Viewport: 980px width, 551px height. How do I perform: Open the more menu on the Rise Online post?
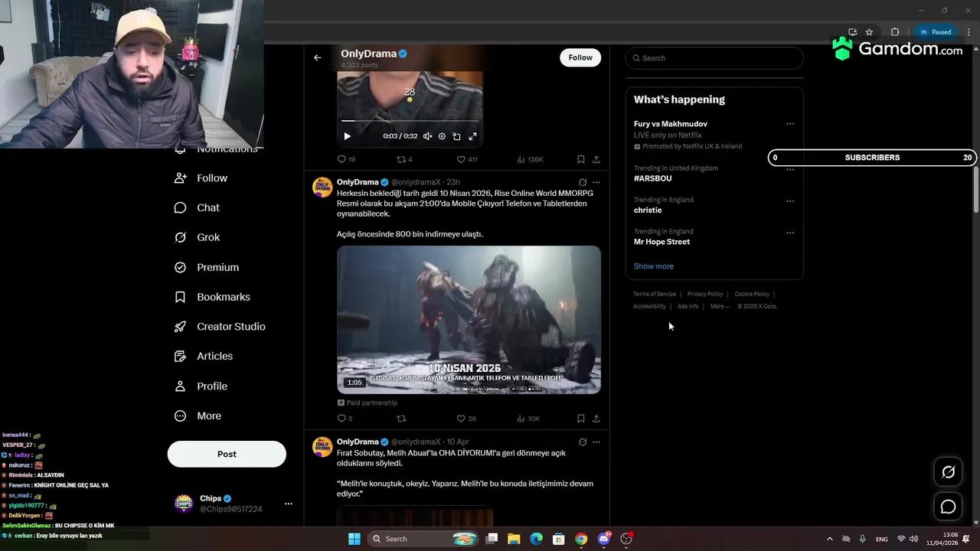(596, 182)
